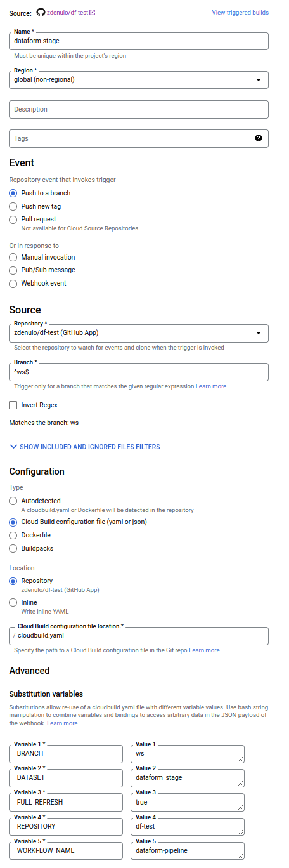Open the Repository dropdown
Screen dimensions: 289x868
click(x=139, y=333)
